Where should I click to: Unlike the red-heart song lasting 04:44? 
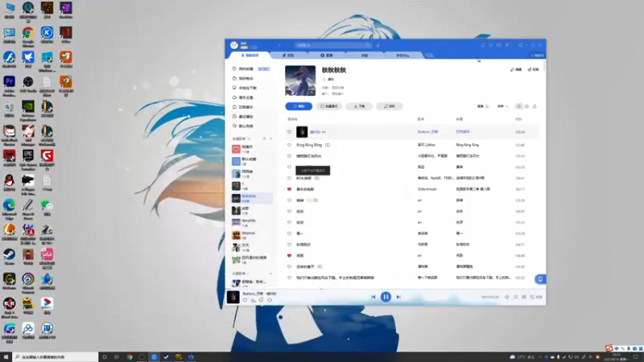tap(289, 255)
